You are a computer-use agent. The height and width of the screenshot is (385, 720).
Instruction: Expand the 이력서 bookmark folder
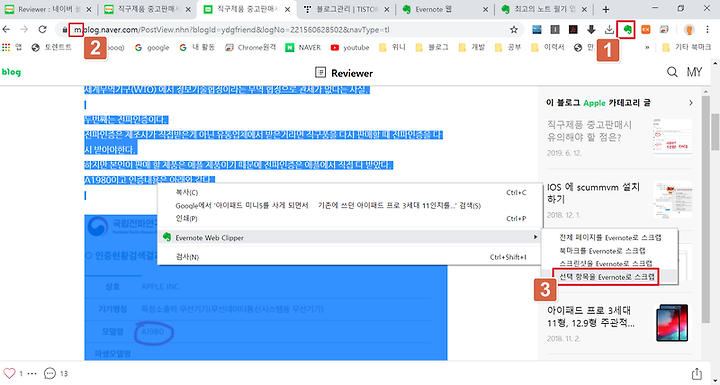547,47
